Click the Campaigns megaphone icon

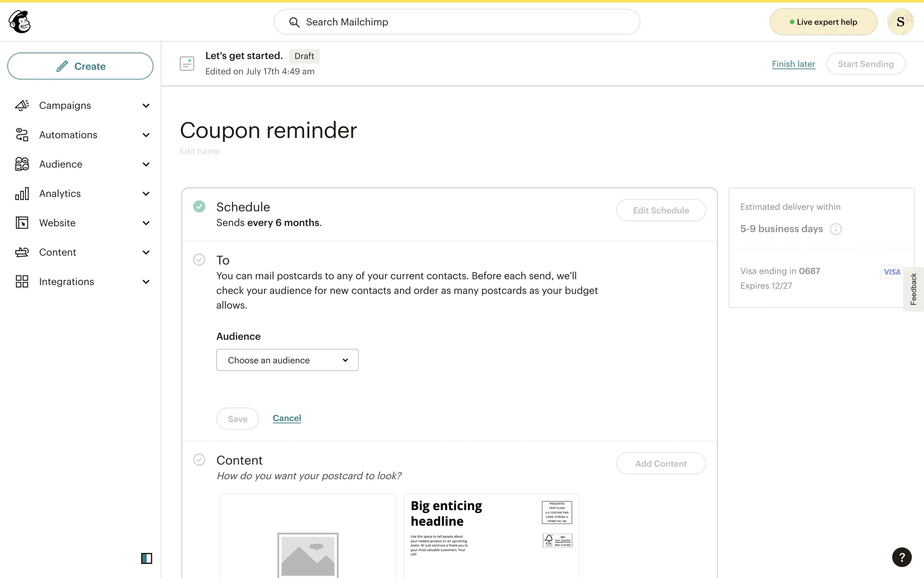click(22, 105)
